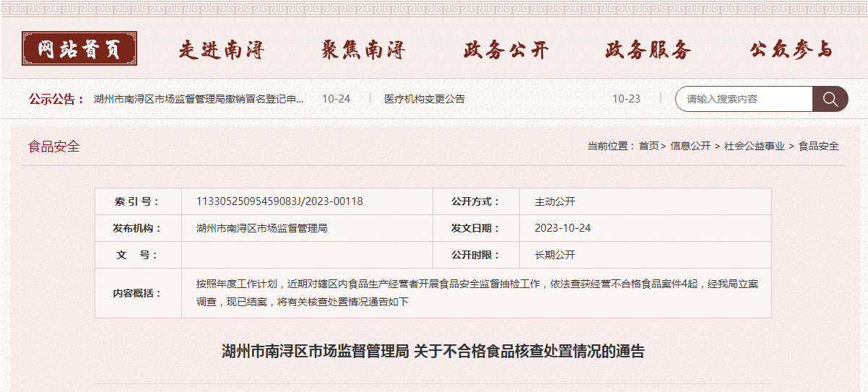Go to 信息公开 via the breadcrumb
This screenshot has height=392, width=868.
(690, 146)
